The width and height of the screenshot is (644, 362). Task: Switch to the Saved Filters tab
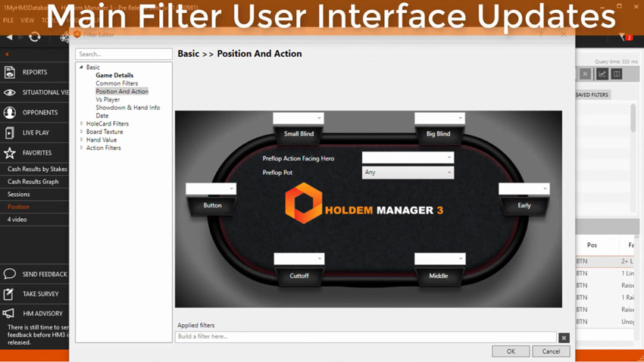pos(592,95)
